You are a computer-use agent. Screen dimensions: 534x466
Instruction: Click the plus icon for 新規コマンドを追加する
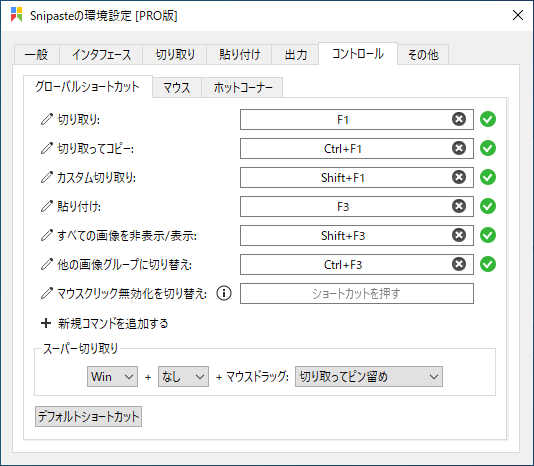46,323
